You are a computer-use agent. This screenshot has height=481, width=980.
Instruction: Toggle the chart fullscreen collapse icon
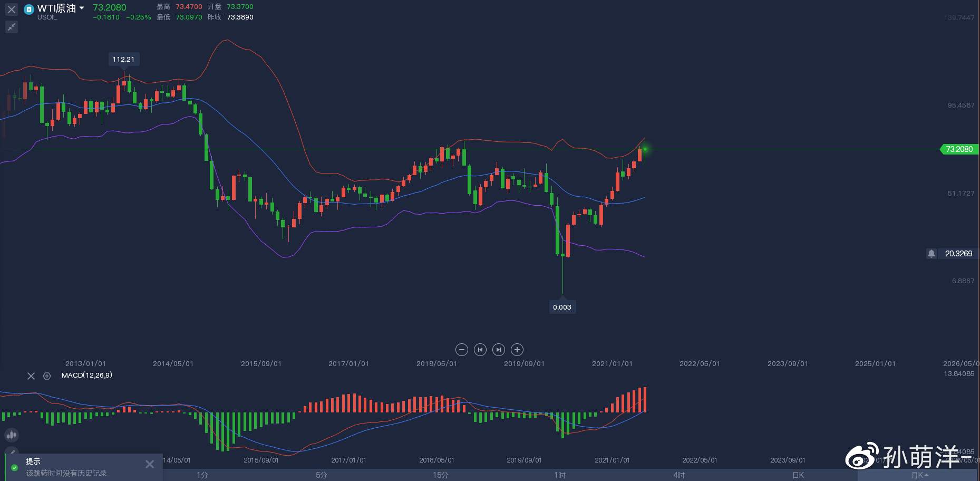click(11, 27)
